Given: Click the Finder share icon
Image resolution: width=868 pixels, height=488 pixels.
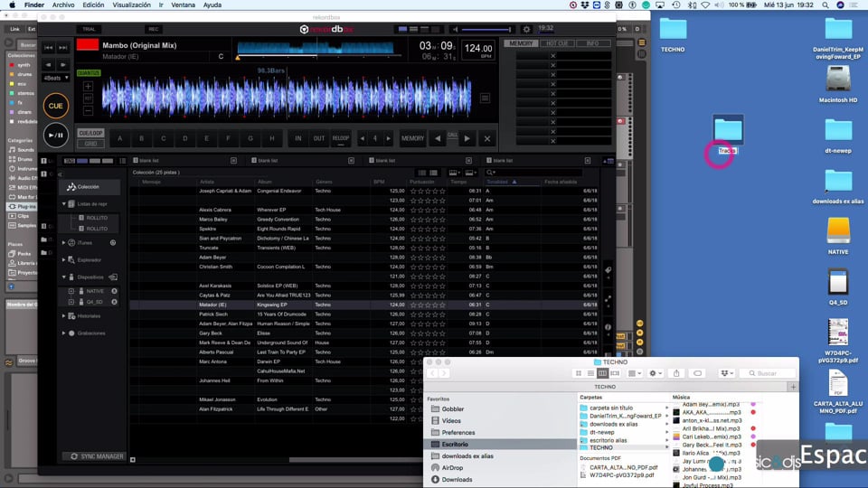Looking at the screenshot, I should [676, 373].
